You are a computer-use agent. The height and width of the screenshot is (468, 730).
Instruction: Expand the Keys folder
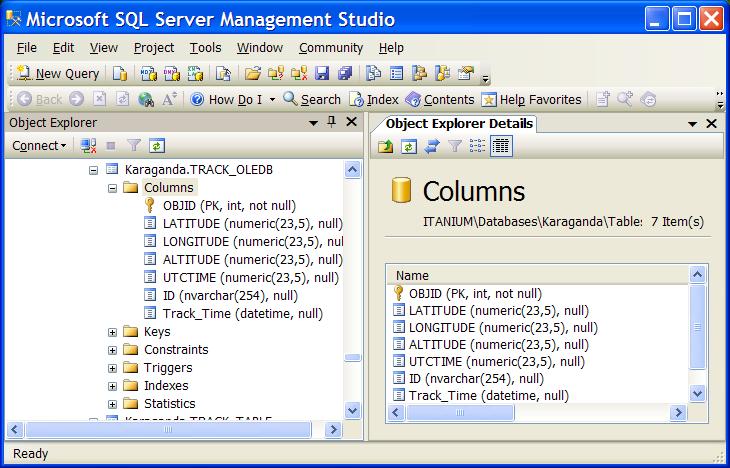click(112, 332)
